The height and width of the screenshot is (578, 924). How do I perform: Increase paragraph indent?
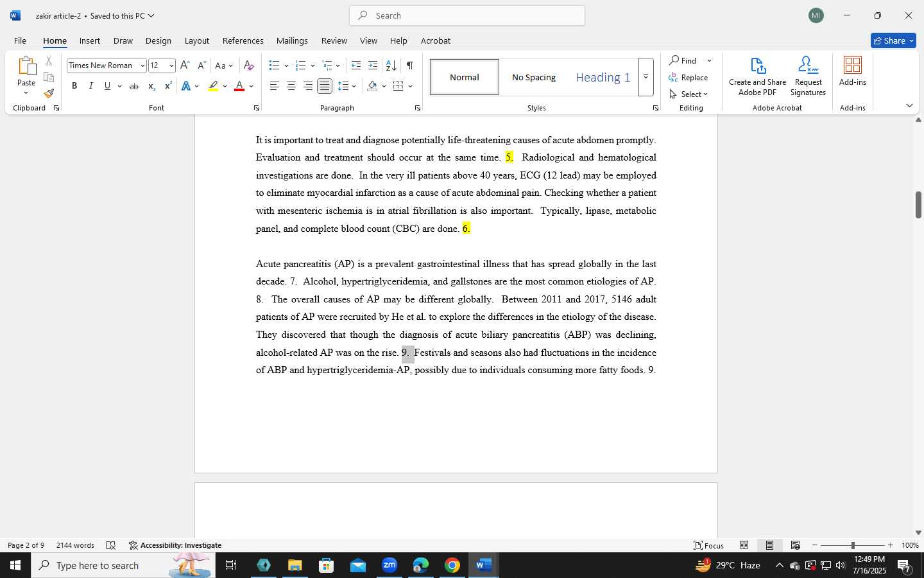(373, 66)
